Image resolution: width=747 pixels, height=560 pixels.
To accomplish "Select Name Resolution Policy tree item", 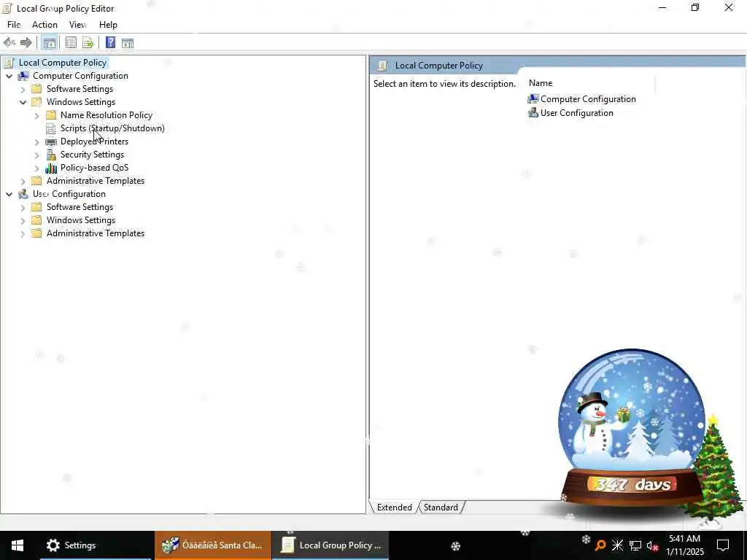I will (x=107, y=114).
